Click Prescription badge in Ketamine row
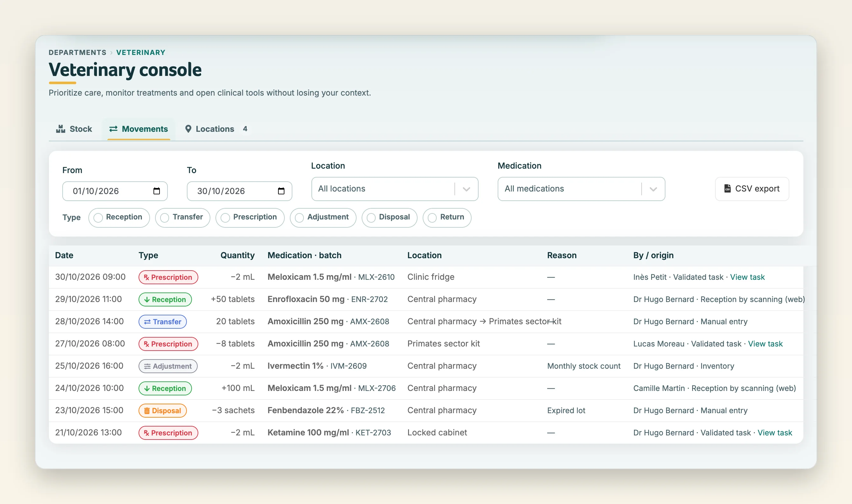Image resolution: width=852 pixels, height=504 pixels. 168,433
